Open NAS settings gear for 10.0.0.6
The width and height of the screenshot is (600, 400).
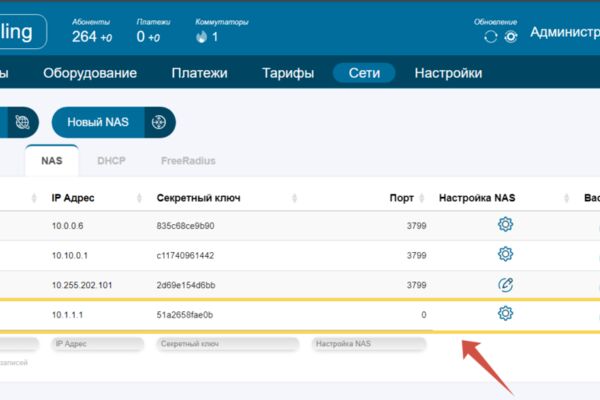click(x=505, y=225)
